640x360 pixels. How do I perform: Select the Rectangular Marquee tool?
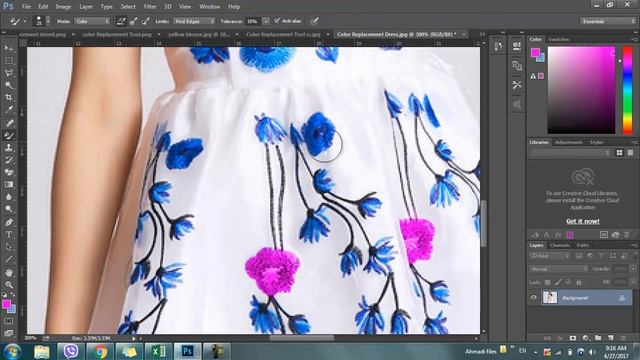tap(9, 60)
